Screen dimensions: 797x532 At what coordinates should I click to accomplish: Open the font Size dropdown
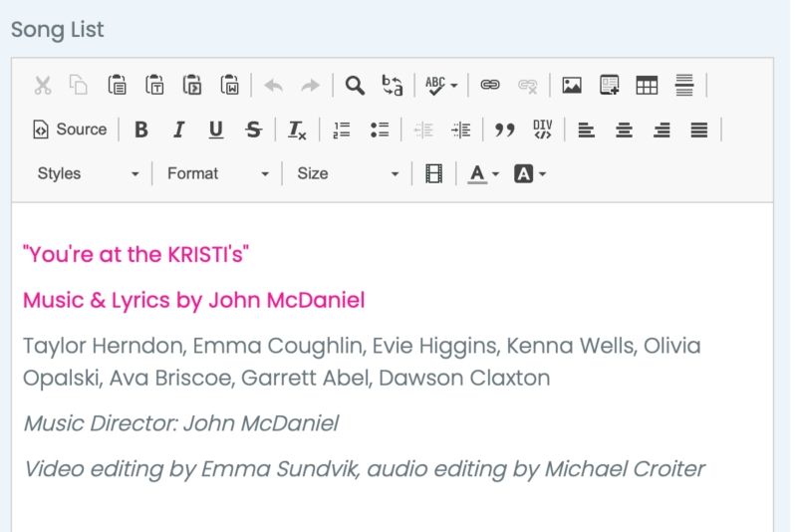pyautogui.click(x=347, y=173)
